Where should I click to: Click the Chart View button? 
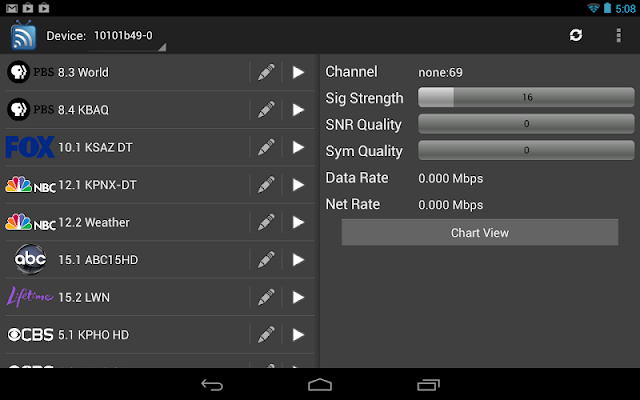(480, 233)
